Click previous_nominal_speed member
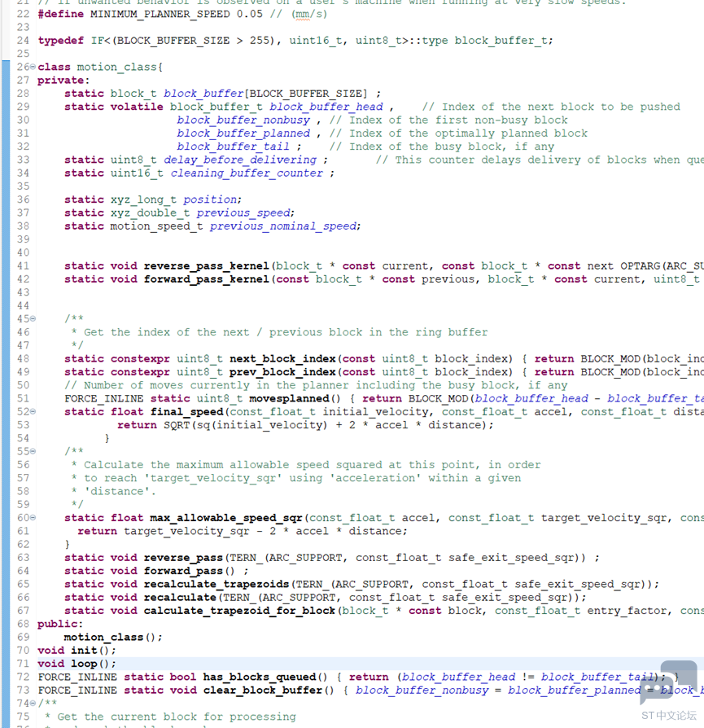The height and width of the screenshot is (728, 704). 283,226
